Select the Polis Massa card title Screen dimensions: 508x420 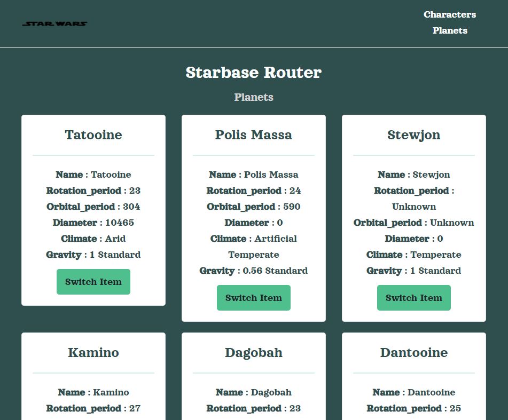253,135
